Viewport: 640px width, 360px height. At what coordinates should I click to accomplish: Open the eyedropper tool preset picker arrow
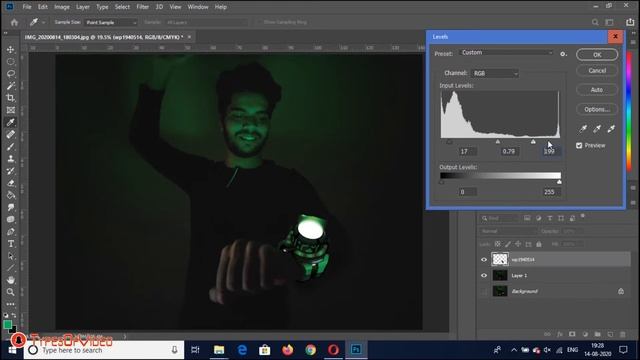(x=43, y=22)
